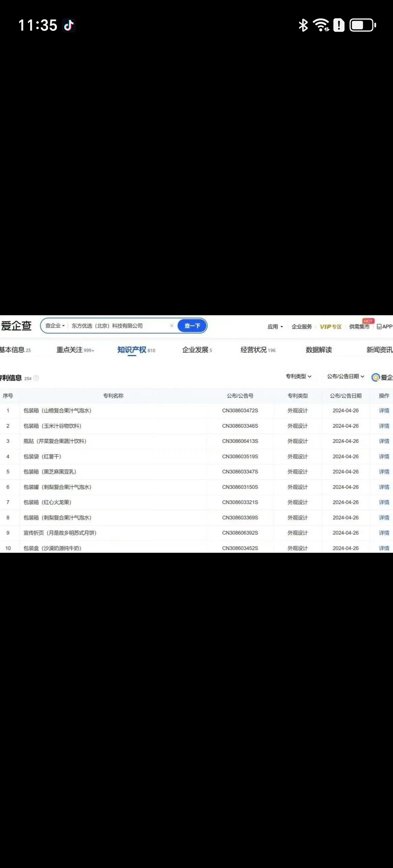Open 详情 for 包装箱（黑芝麻黑豆乳）

coord(384,472)
